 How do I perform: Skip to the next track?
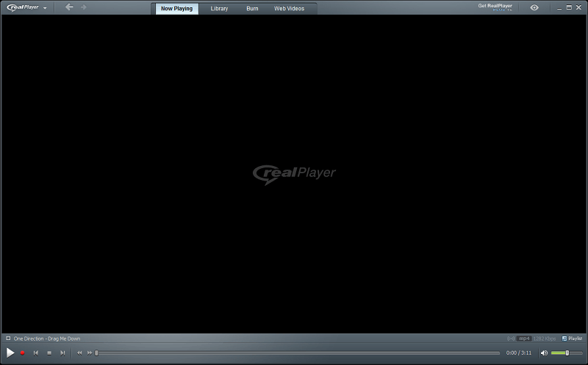[62, 353]
